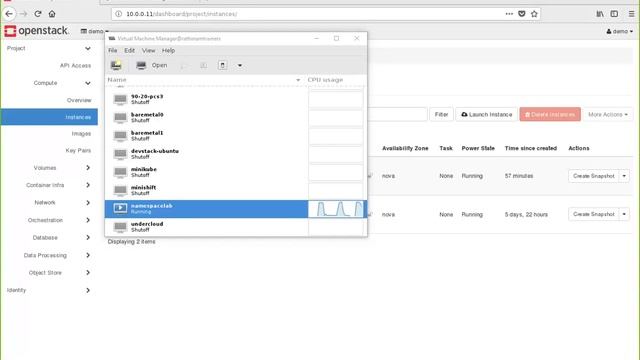Go to the browser Home page
The image size is (640, 360).
pos(52,14)
